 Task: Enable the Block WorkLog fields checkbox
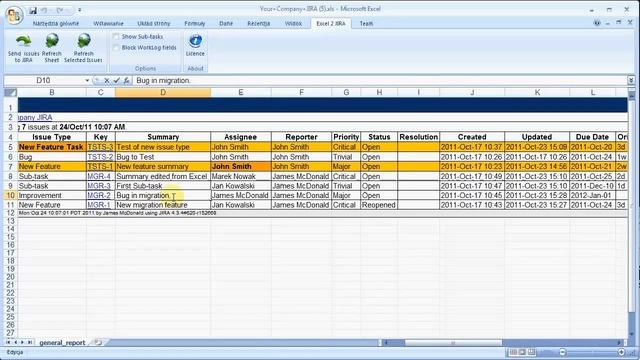116,48
